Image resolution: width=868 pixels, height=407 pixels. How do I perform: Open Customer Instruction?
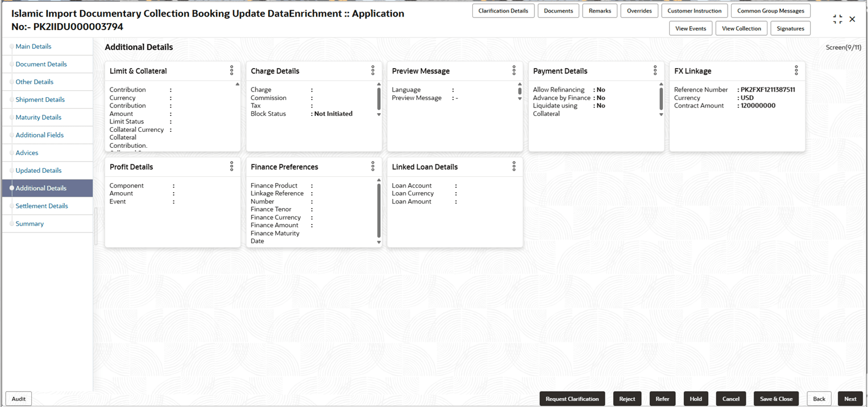tap(695, 11)
